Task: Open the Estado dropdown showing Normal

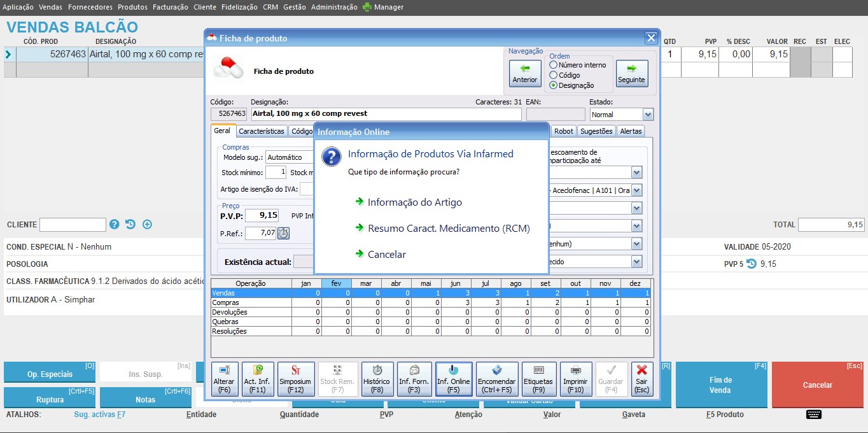Action: coord(648,115)
